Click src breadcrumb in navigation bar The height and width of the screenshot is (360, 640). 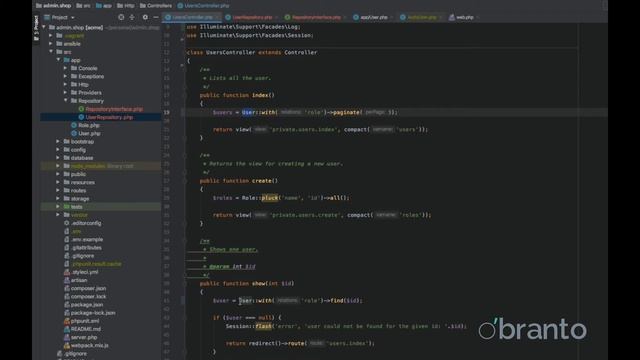84,6
